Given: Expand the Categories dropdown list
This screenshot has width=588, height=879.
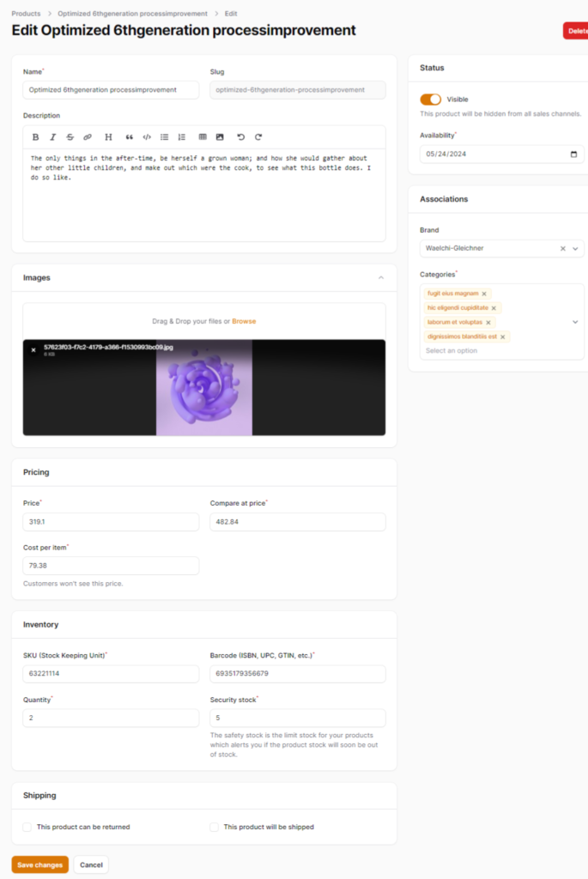Looking at the screenshot, I should click(575, 323).
